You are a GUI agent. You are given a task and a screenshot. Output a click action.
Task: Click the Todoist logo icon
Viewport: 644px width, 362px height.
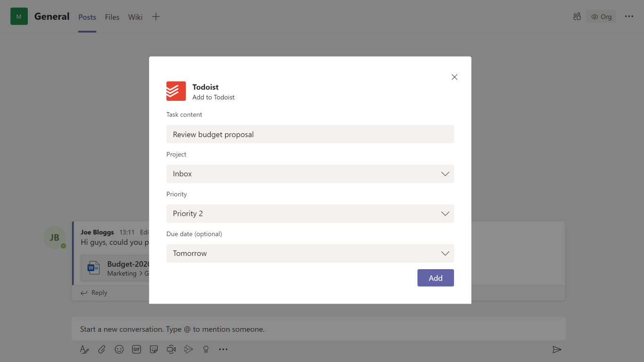(x=176, y=91)
